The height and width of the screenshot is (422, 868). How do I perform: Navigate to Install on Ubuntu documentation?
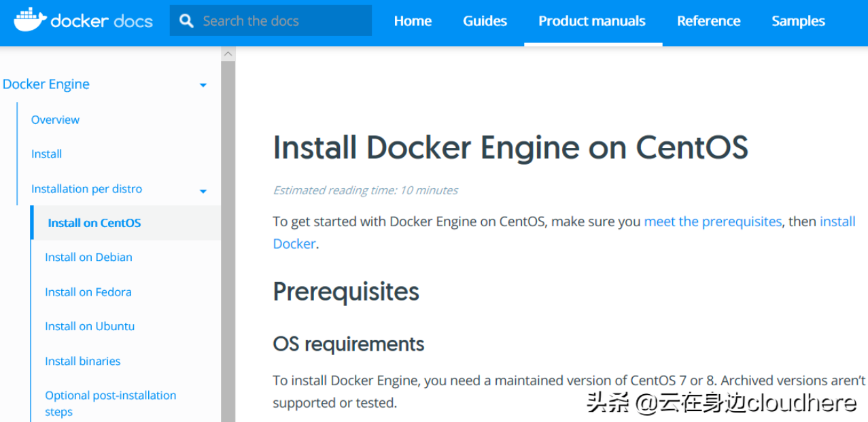pos(90,326)
